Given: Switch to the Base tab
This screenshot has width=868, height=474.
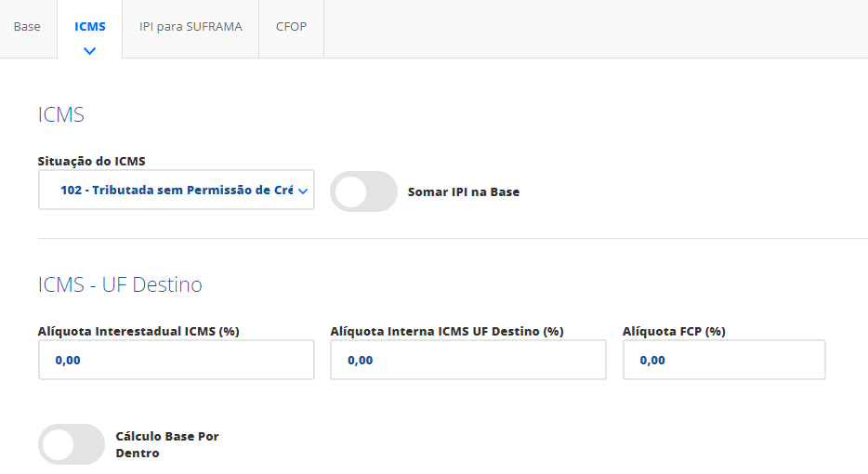Looking at the screenshot, I should [27, 27].
